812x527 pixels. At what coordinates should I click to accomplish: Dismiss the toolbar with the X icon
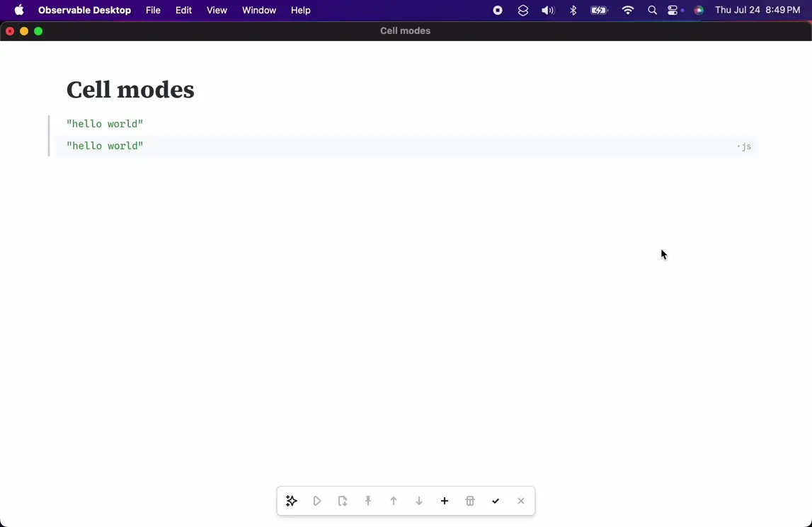tap(521, 501)
